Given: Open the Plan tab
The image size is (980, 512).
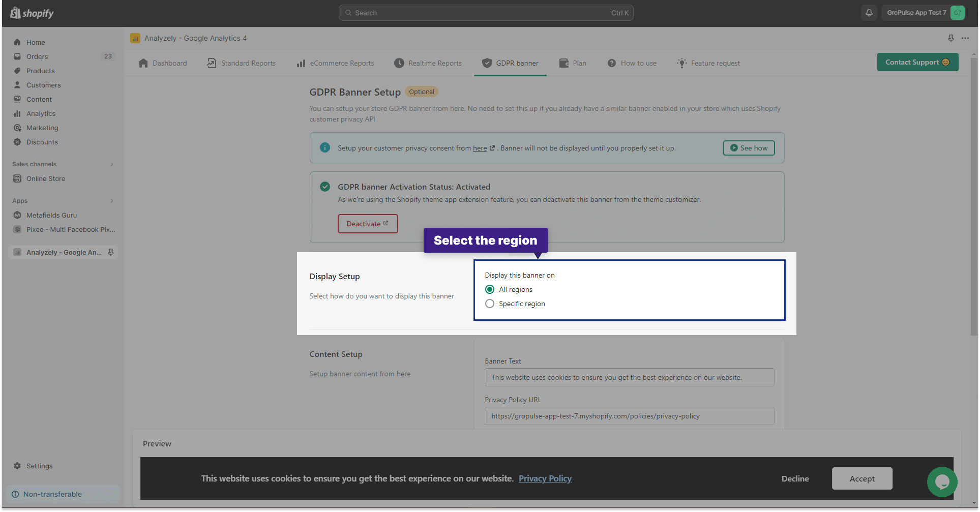Looking at the screenshot, I should (x=573, y=63).
